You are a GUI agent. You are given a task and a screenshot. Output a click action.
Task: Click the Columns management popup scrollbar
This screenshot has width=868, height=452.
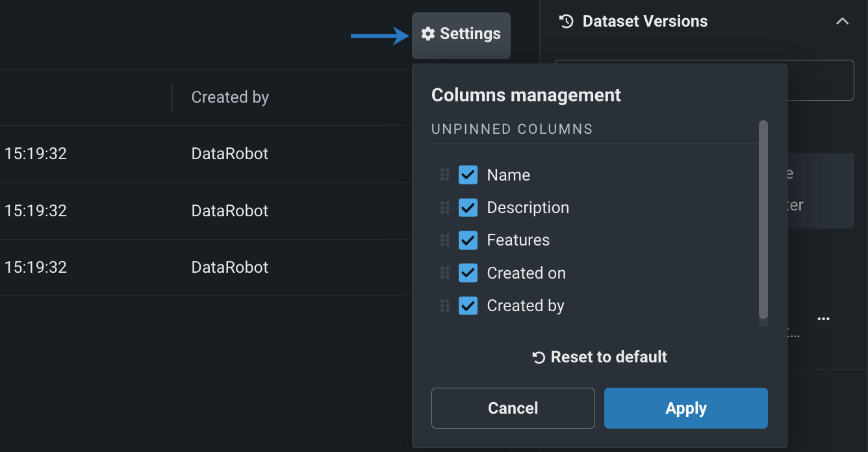coord(763,221)
